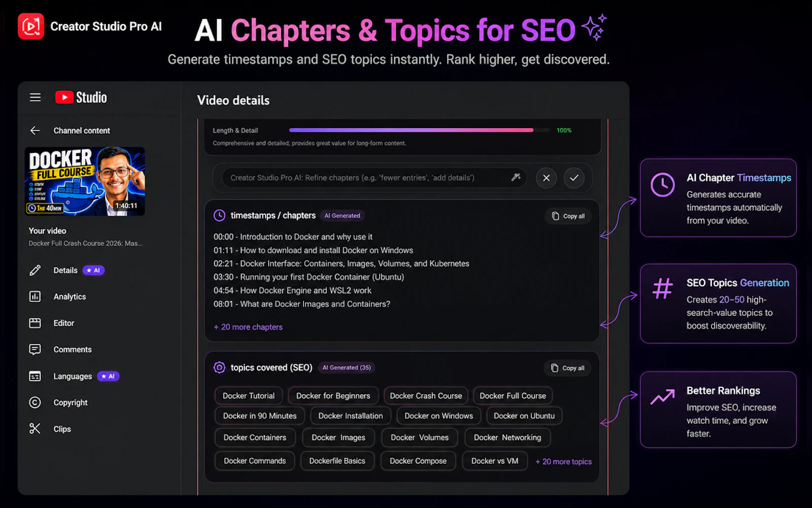This screenshot has height=508, width=812.
Task: Click the Copyright circle-C icon
Action: (x=35, y=402)
